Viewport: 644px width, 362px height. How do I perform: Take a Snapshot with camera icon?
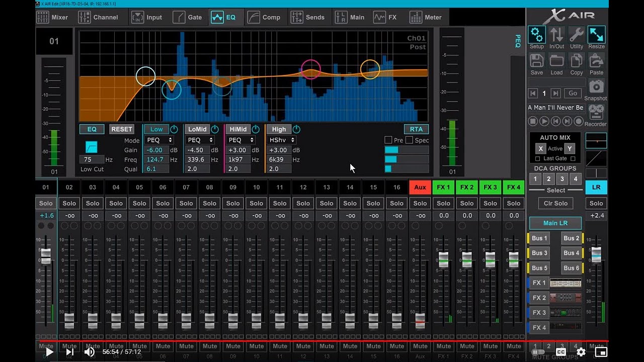(596, 86)
